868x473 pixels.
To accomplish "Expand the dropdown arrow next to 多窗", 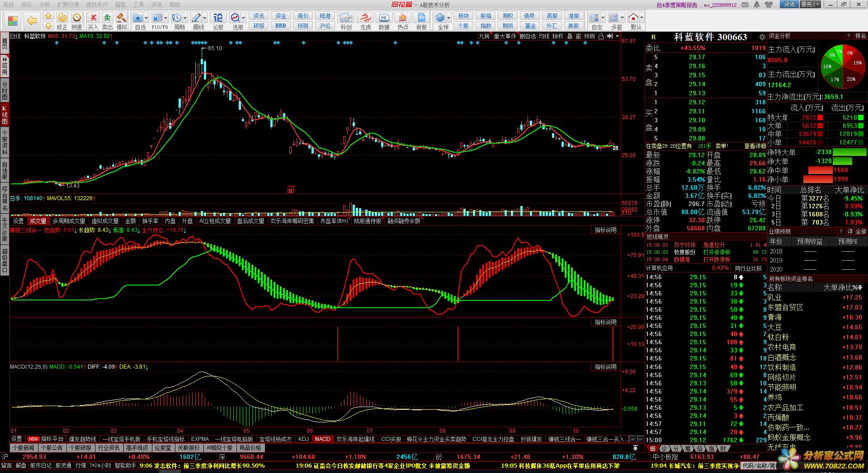I will point(622,18).
